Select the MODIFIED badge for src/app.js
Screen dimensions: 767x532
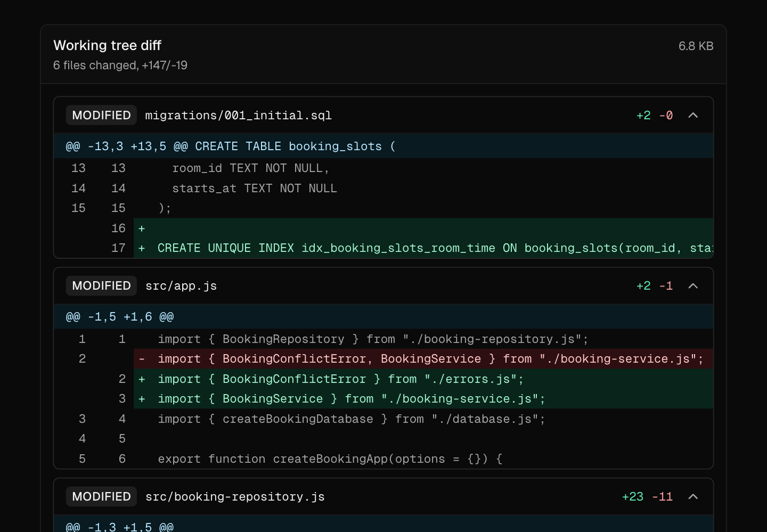101,286
